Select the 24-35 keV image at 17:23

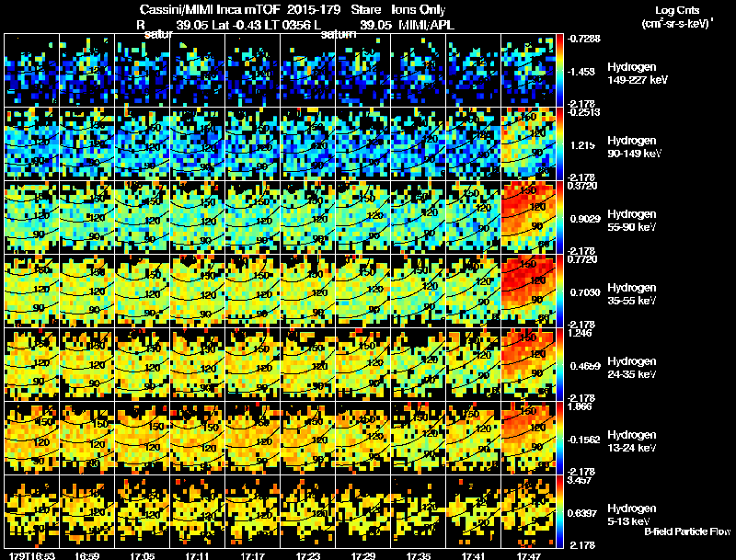308,364
